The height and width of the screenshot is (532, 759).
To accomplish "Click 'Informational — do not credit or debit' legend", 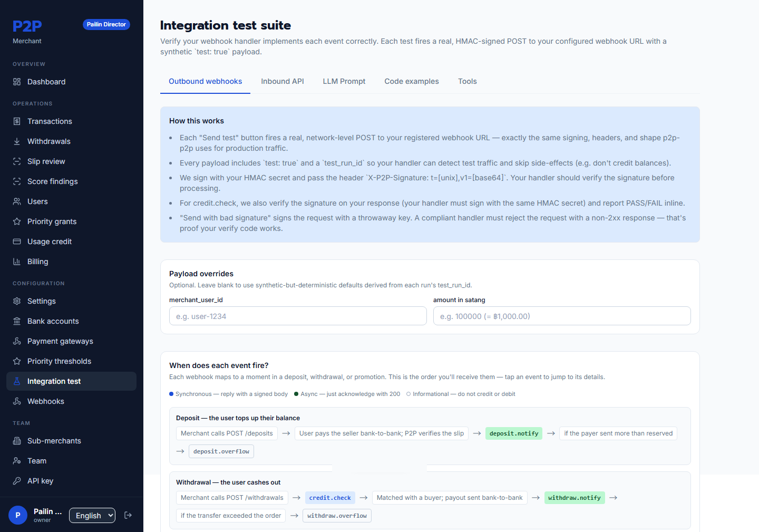I will click(461, 394).
